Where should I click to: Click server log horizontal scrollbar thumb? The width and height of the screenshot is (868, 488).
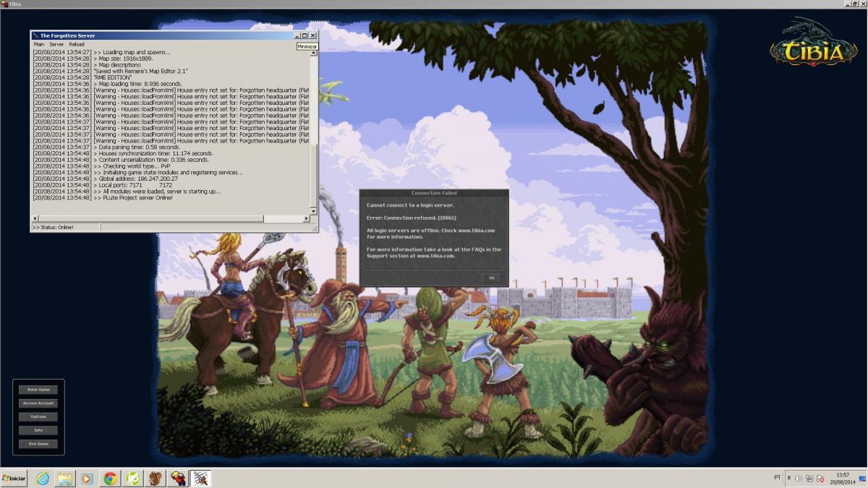click(x=150, y=218)
